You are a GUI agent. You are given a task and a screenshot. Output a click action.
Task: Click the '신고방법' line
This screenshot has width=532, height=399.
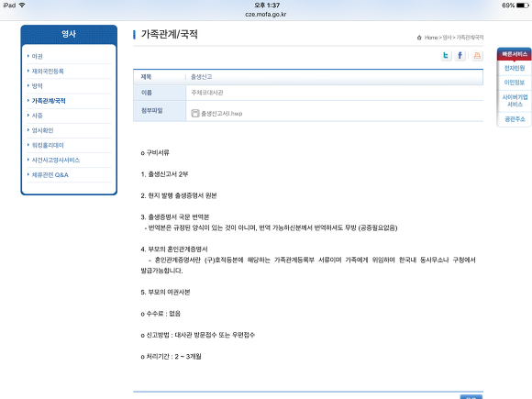[x=198, y=335]
